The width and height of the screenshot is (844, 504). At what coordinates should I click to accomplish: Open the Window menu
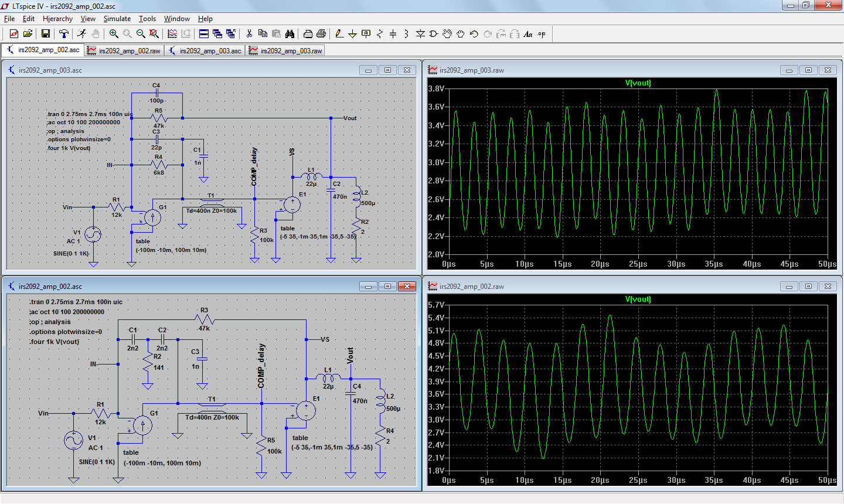point(176,19)
